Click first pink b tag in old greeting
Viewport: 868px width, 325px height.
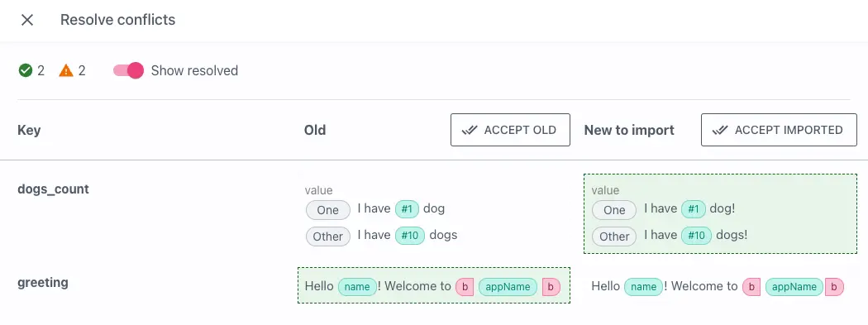point(465,287)
